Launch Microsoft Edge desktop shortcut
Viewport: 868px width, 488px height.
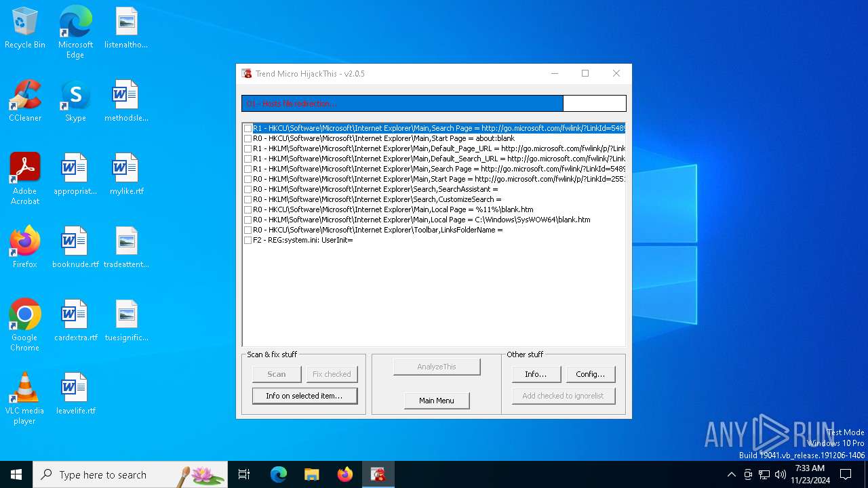click(75, 33)
